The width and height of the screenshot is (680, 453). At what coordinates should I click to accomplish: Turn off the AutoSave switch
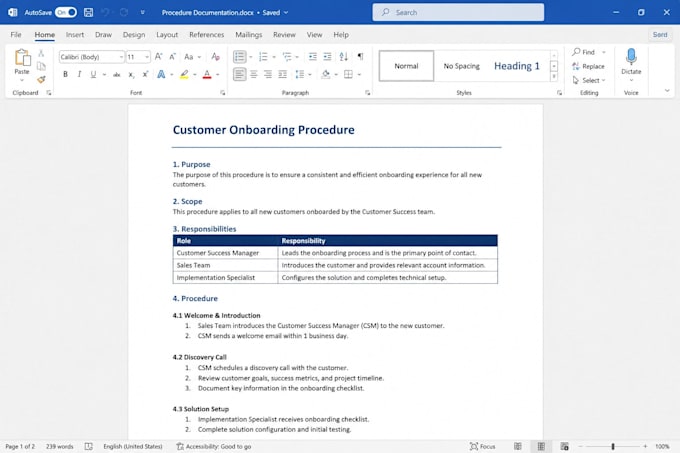click(66, 13)
